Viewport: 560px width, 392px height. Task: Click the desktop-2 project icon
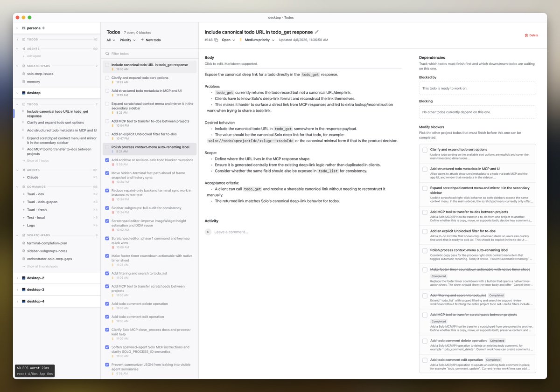tap(23, 278)
